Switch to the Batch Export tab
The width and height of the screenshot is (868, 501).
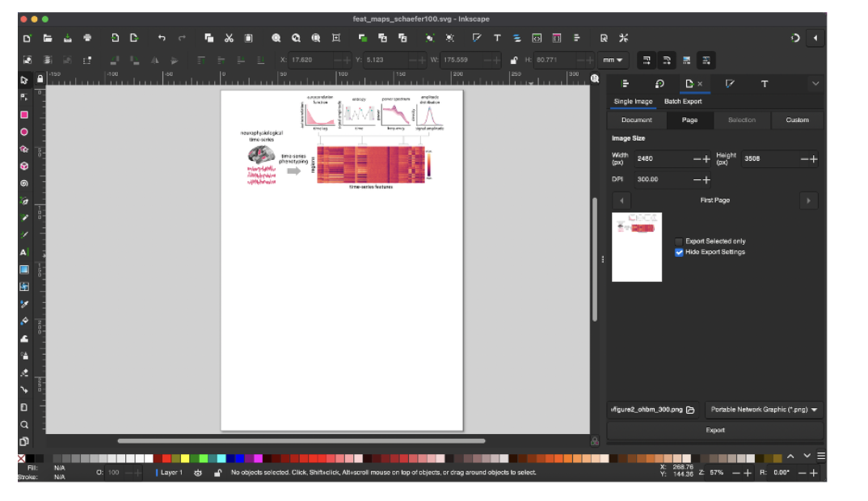tap(682, 101)
